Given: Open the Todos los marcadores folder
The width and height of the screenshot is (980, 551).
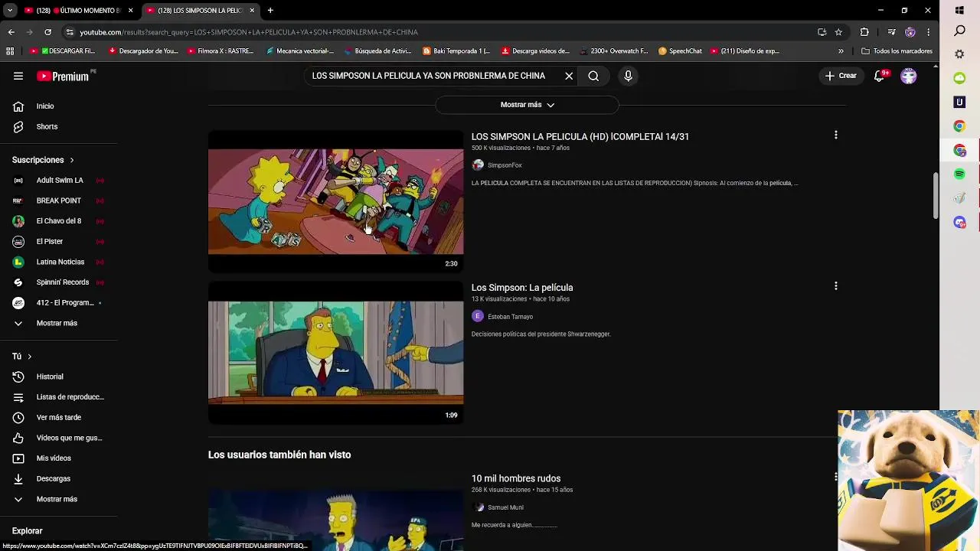Looking at the screenshot, I should click(897, 51).
